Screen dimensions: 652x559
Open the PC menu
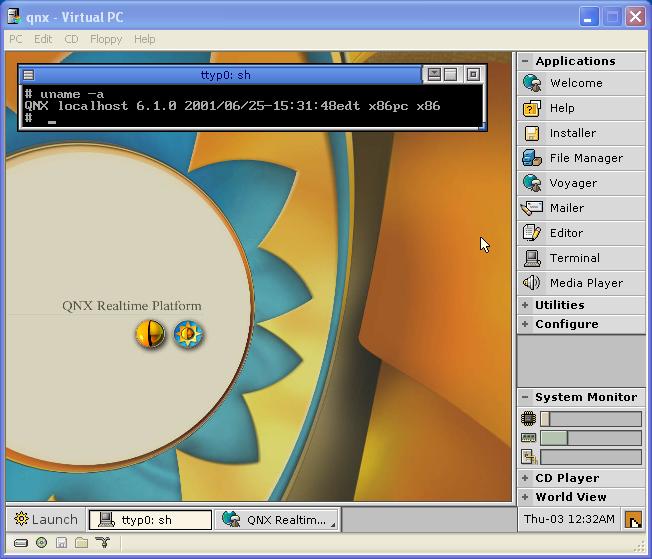click(16, 39)
